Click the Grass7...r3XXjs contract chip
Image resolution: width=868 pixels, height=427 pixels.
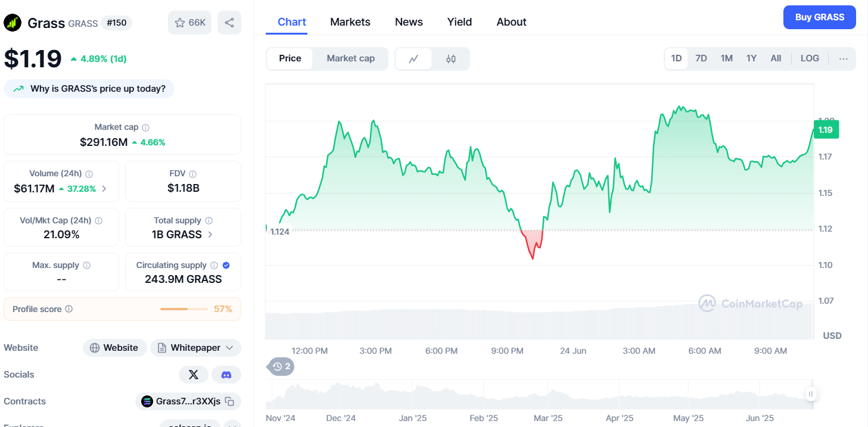[188, 401]
